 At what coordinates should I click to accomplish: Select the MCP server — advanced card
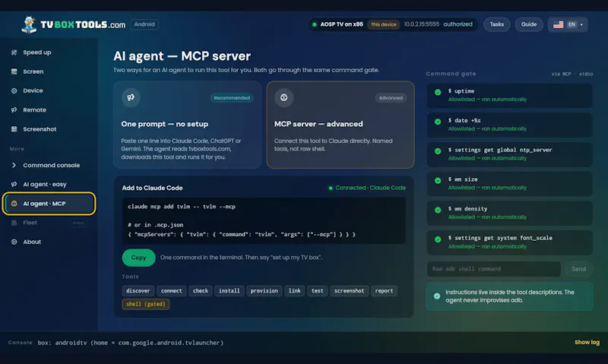point(340,125)
